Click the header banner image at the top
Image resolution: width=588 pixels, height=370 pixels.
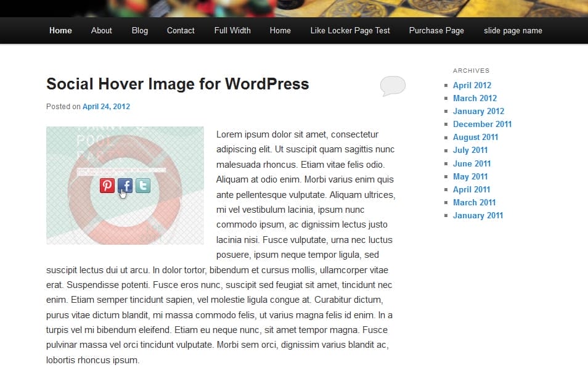pos(294,7)
